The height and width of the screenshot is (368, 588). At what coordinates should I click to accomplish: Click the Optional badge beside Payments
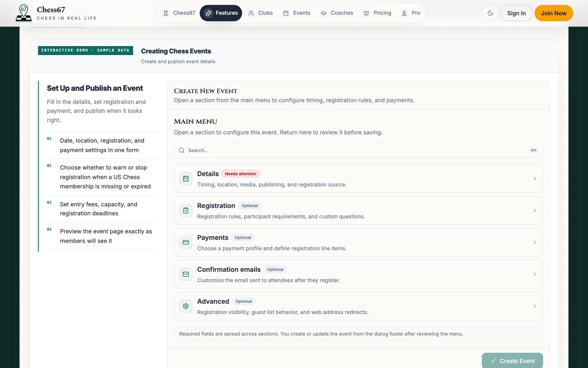click(243, 237)
